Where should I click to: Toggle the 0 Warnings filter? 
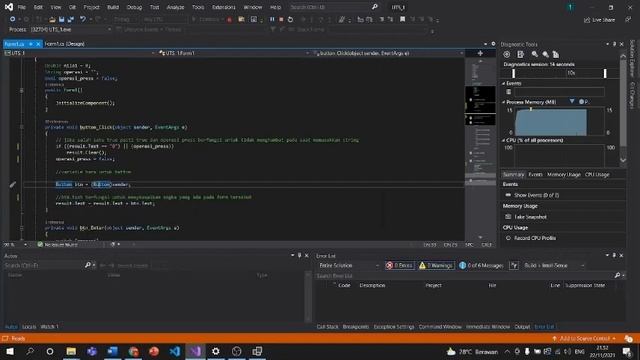coord(436,265)
